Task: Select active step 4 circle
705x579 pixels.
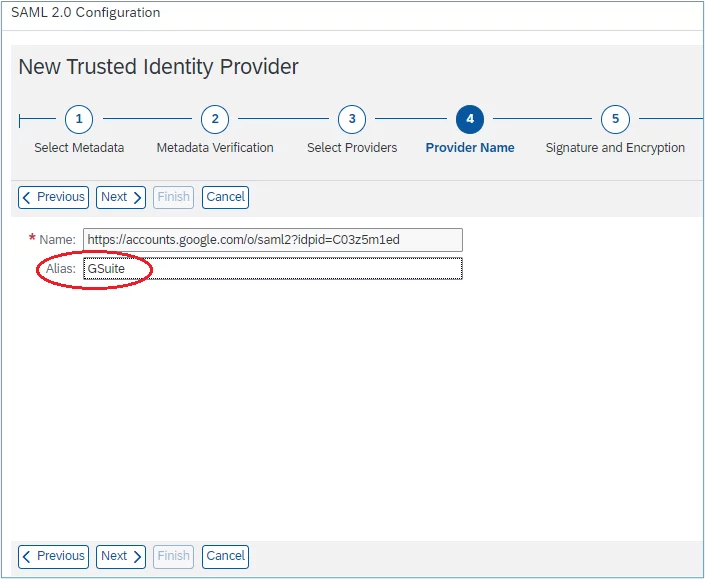Action: coord(470,119)
